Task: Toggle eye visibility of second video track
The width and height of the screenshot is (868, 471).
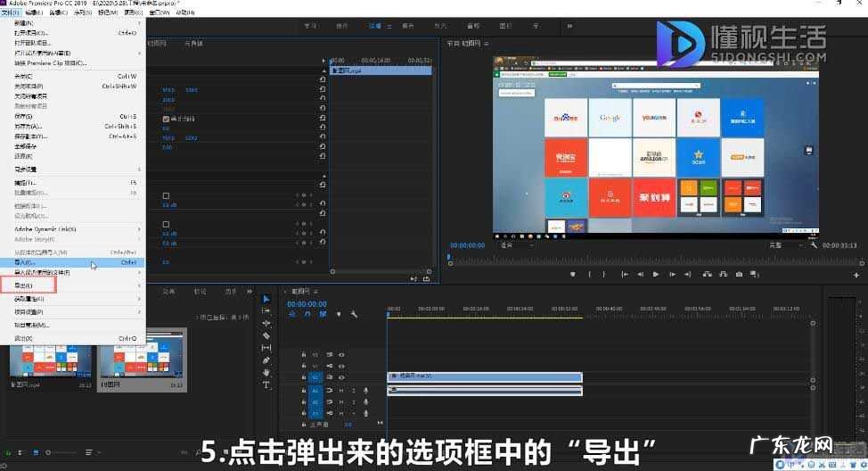Action: [x=341, y=366]
